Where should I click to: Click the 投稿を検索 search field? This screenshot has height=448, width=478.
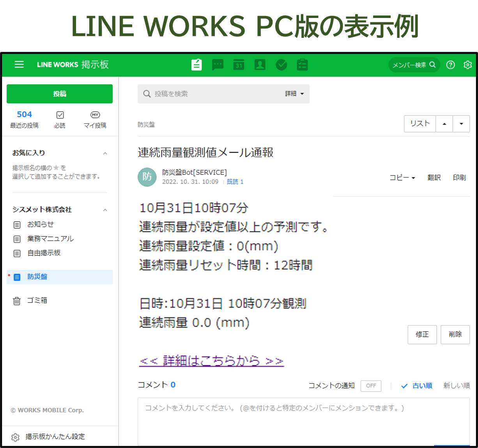point(223,94)
